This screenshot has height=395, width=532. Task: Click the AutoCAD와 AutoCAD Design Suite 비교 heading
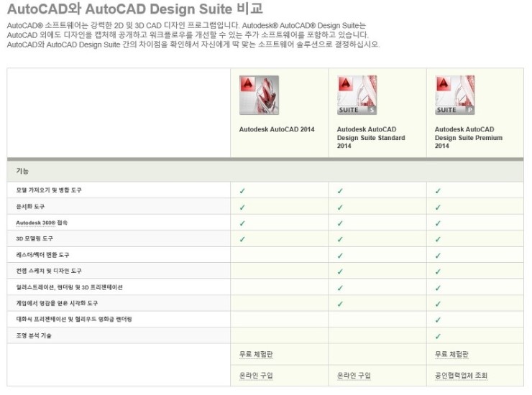pos(134,9)
